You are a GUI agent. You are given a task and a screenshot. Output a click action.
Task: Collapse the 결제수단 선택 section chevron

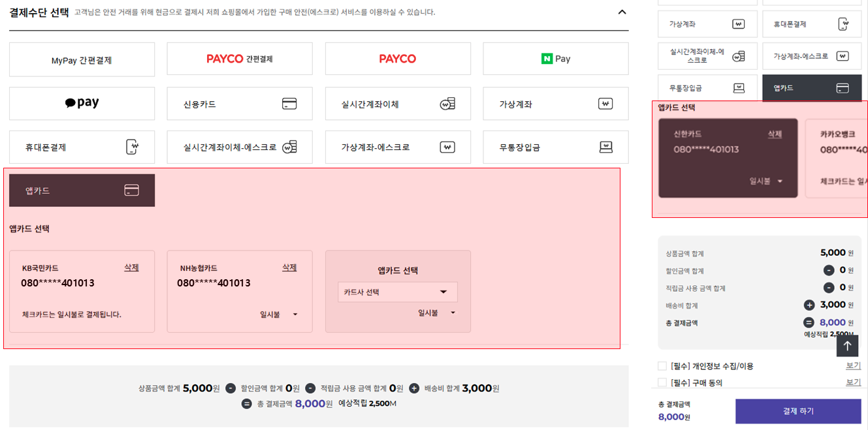(622, 12)
